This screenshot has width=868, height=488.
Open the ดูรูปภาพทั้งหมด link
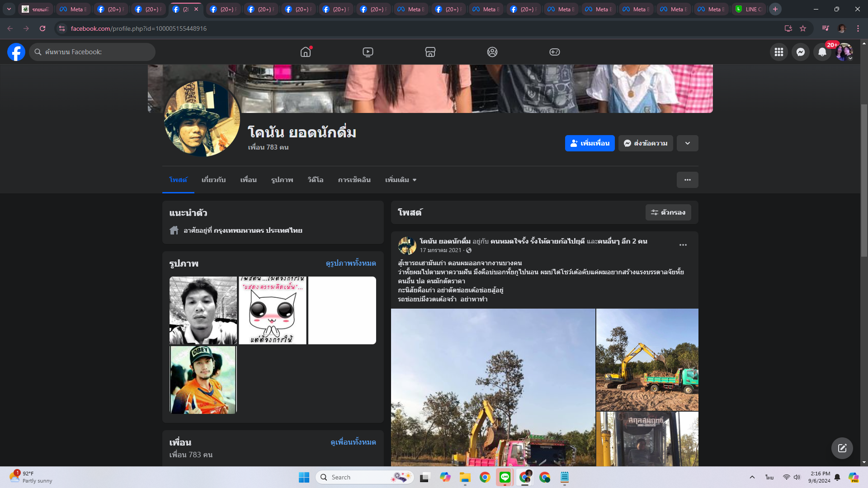point(350,263)
